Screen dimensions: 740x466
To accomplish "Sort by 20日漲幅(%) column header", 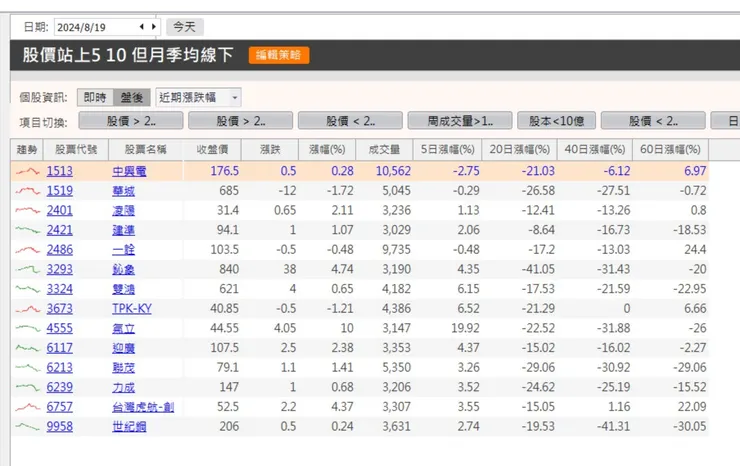I will pos(520,150).
